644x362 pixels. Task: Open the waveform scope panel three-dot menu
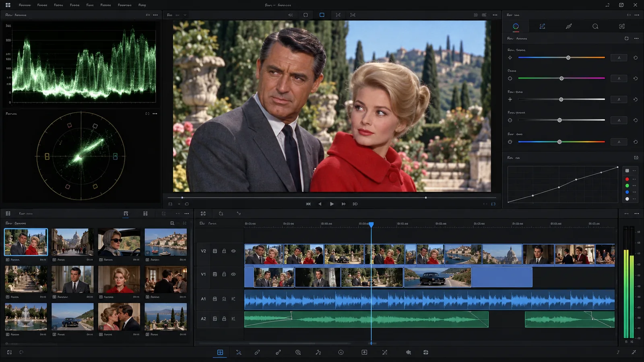coord(155,15)
